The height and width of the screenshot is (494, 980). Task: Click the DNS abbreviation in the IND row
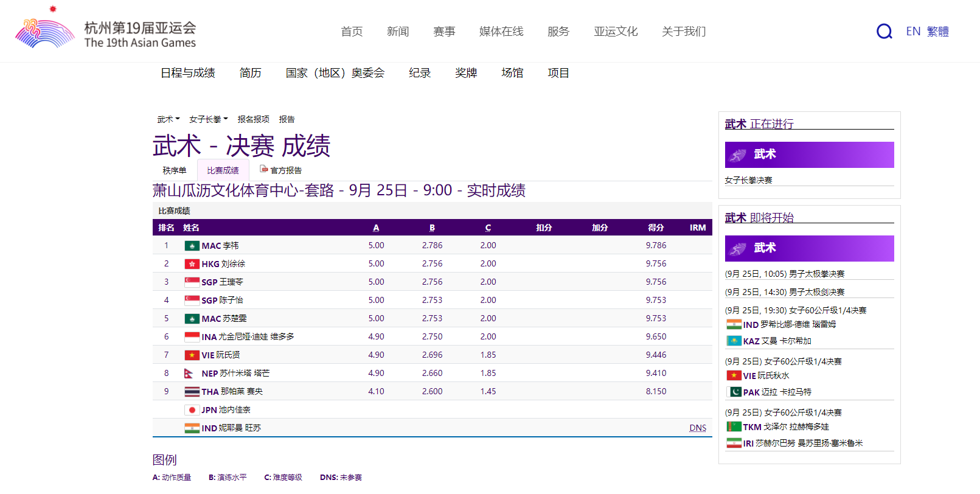tap(698, 428)
